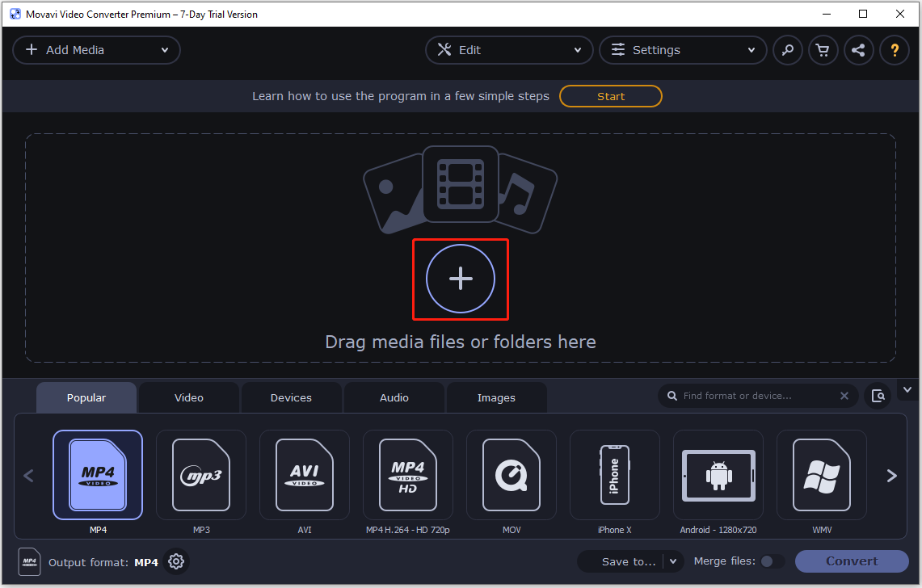
Task: Click the device detection icon beside search
Action: click(x=878, y=396)
